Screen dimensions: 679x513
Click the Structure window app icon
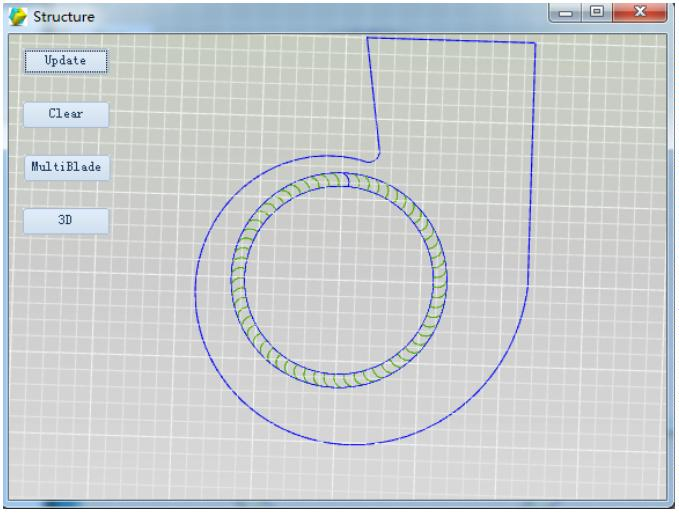click(x=17, y=16)
